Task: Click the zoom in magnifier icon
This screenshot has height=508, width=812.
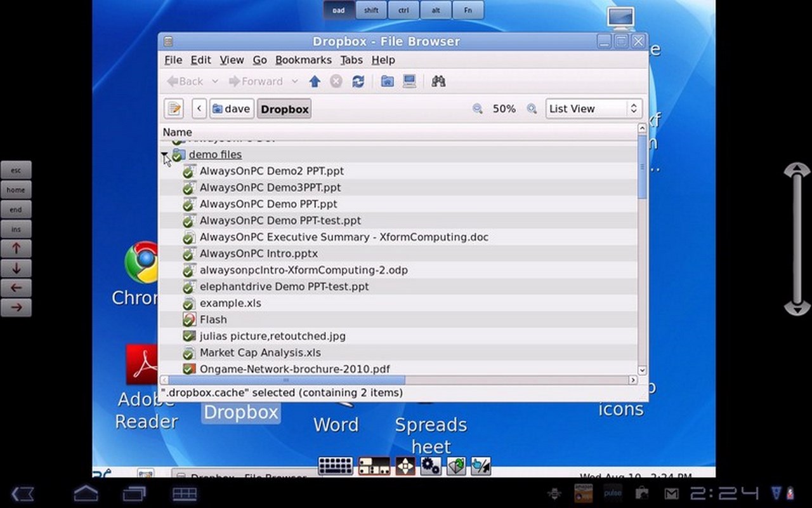Action: tap(532, 109)
